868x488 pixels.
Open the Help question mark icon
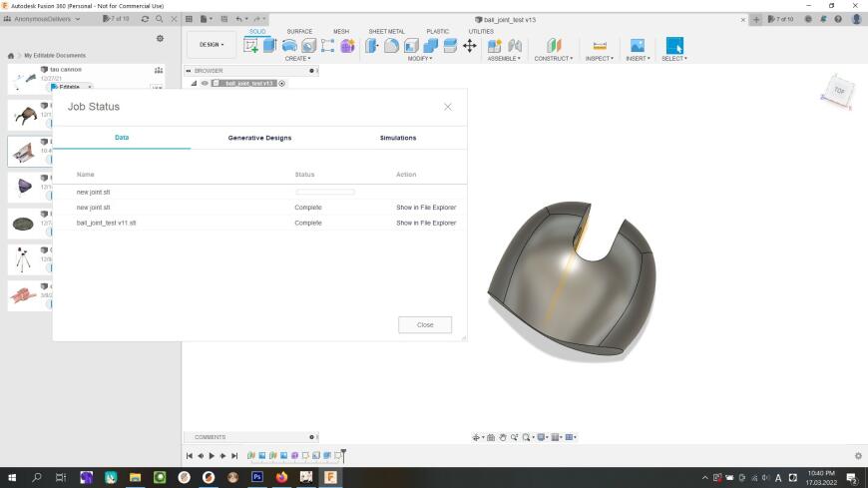pos(838,19)
